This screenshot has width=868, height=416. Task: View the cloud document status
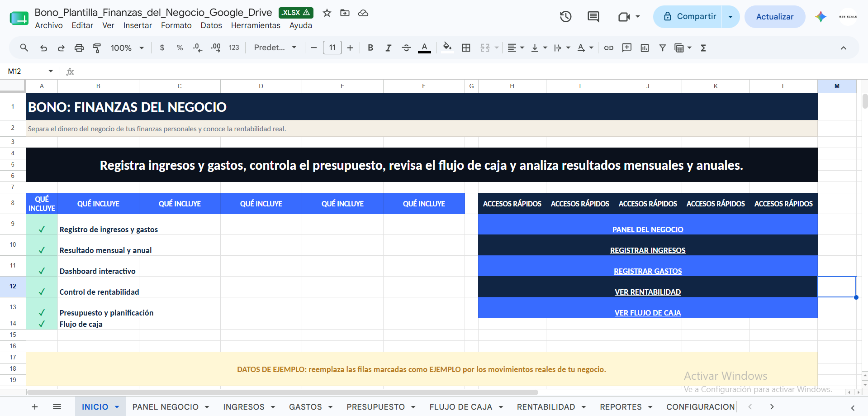[x=363, y=13]
